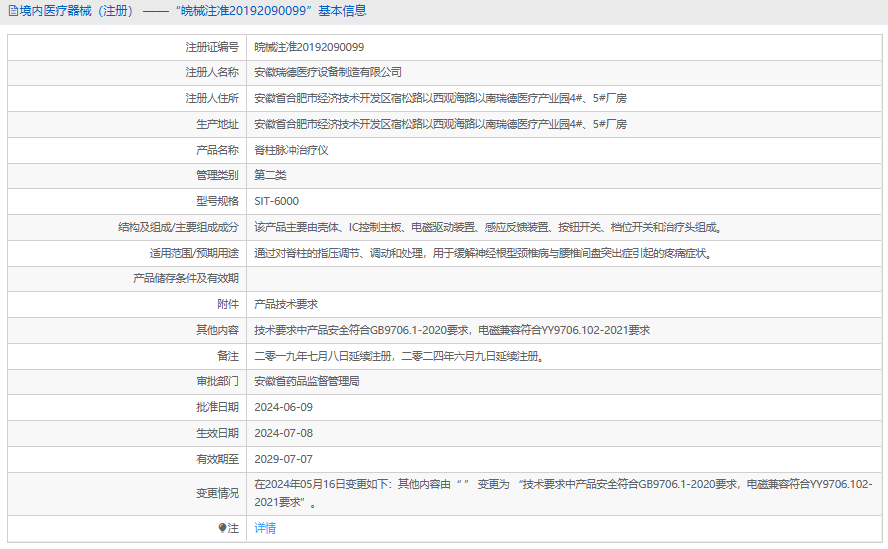Click the 备注 label
Image resolution: width=888 pixels, height=549 pixels.
(228, 356)
